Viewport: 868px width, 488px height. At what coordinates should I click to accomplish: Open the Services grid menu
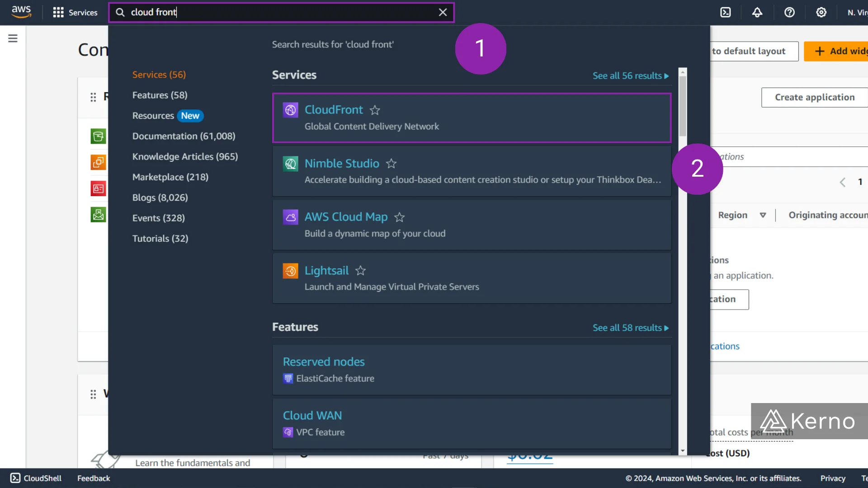click(x=75, y=13)
